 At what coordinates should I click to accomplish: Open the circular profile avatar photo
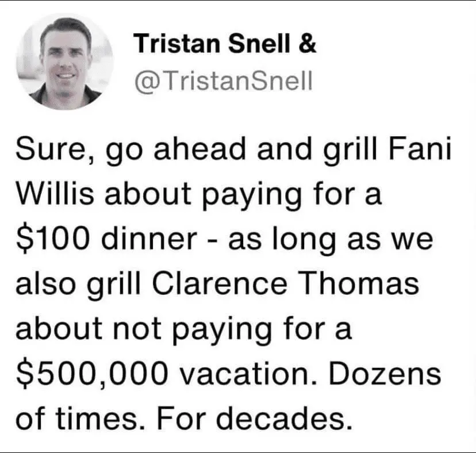tap(64, 62)
